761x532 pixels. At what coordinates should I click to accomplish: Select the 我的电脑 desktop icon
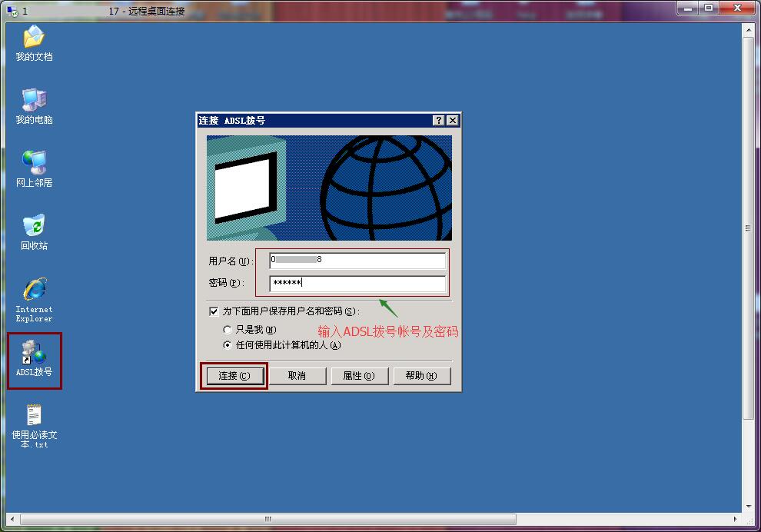click(x=34, y=106)
